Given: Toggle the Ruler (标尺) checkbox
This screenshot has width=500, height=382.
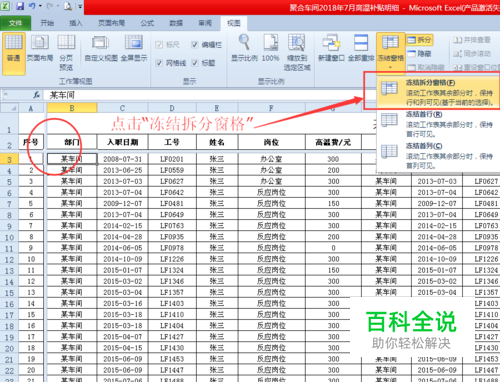Looking at the screenshot, I should tap(159, 45).
